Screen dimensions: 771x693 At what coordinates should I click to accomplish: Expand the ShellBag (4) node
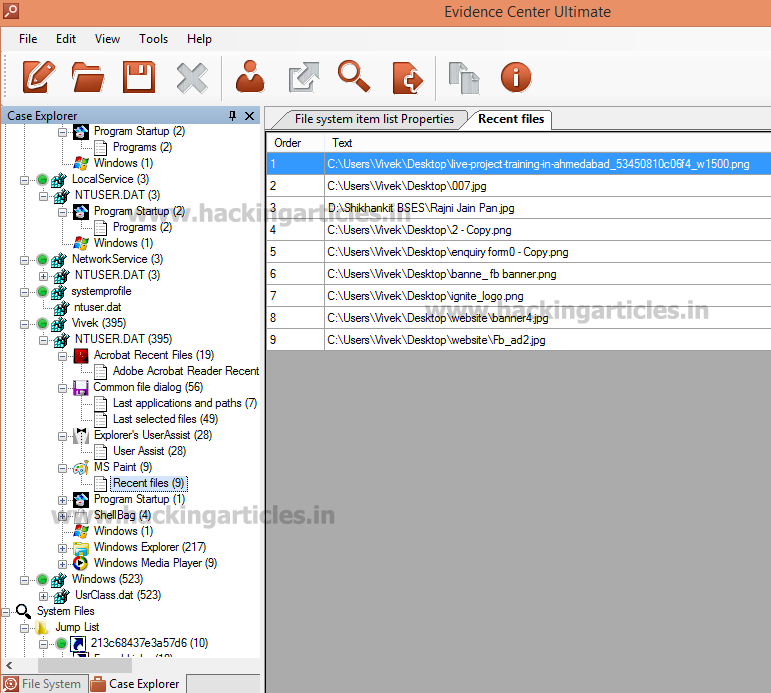tap(62, 516)
